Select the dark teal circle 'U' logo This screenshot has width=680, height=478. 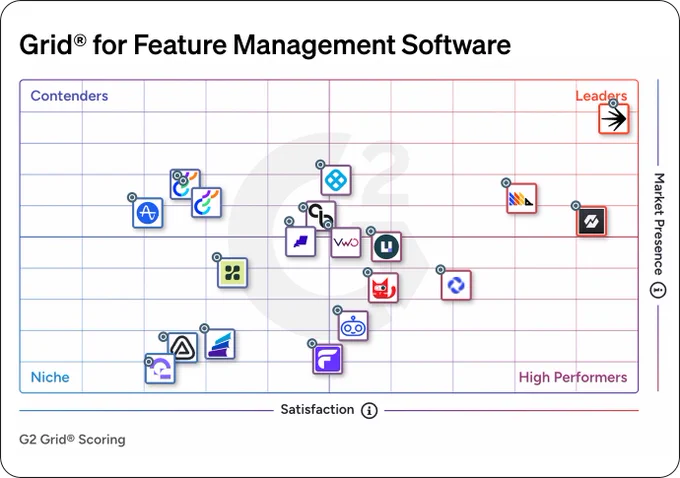pos(386,247)
